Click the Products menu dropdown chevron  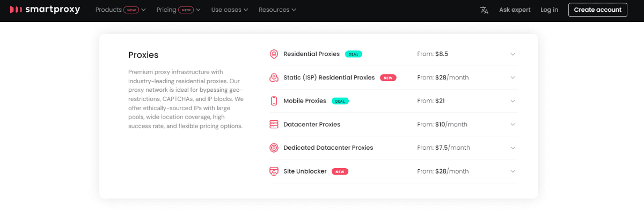[x=143, y=10]
